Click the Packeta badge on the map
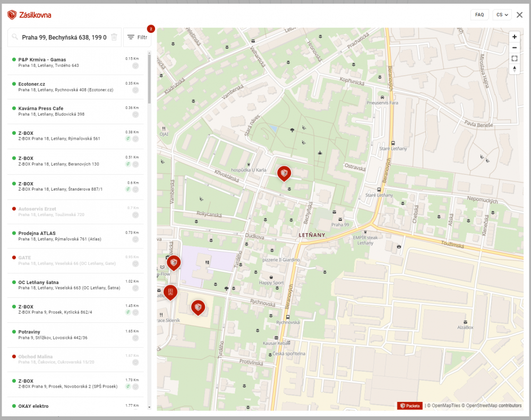 410,406
